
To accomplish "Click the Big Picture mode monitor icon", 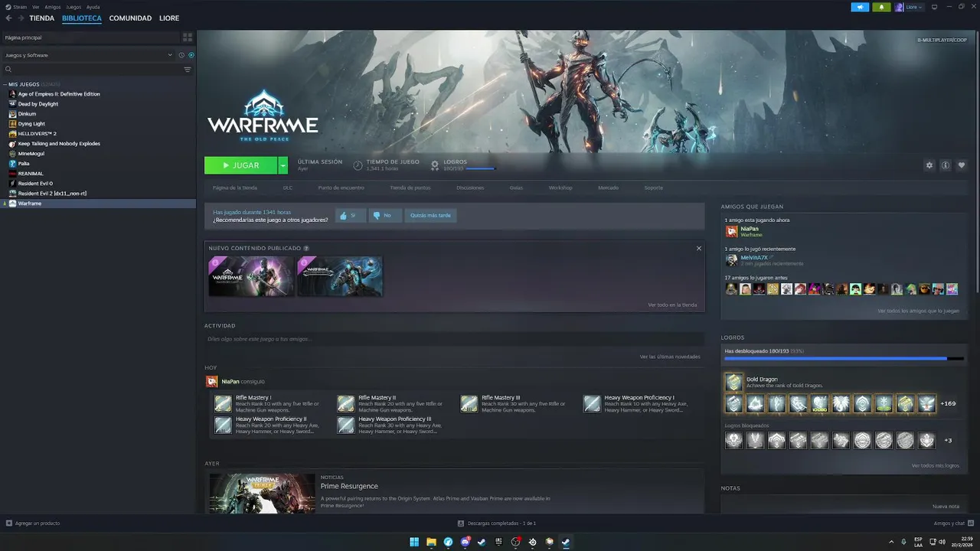I will tap(934, 7).
